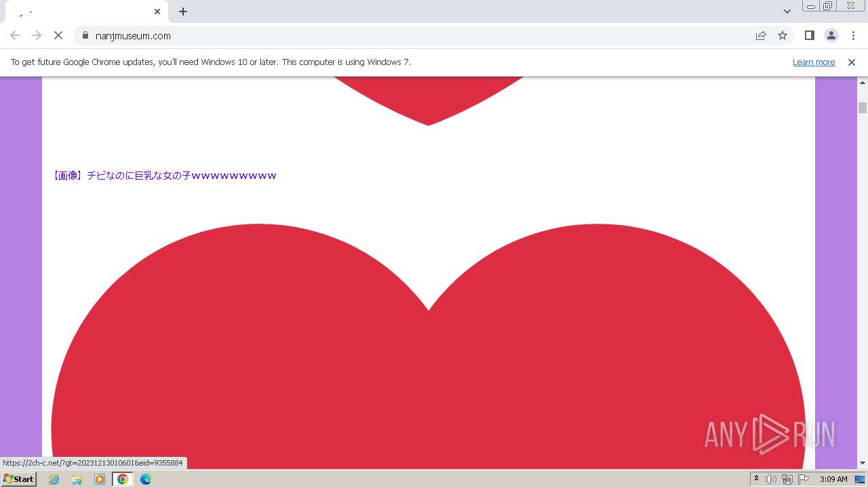This screenshot has height=488, width=868.
Task: Open Action Center flag icon
Action: tap(804, 479)
